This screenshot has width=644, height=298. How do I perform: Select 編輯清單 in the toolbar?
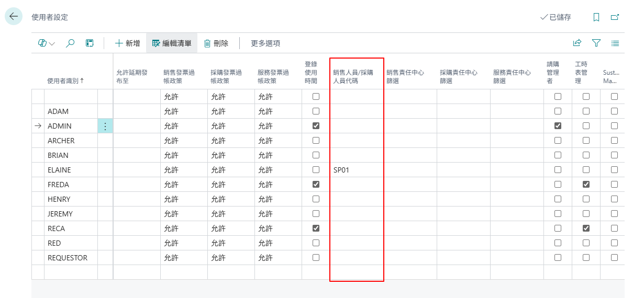coord(172,43)
